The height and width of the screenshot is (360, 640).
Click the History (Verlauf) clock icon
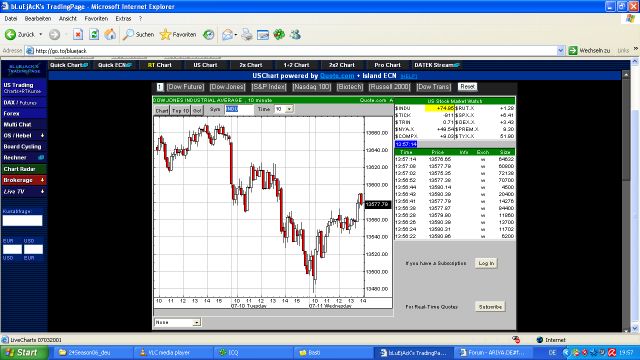(x=209, y=35)
